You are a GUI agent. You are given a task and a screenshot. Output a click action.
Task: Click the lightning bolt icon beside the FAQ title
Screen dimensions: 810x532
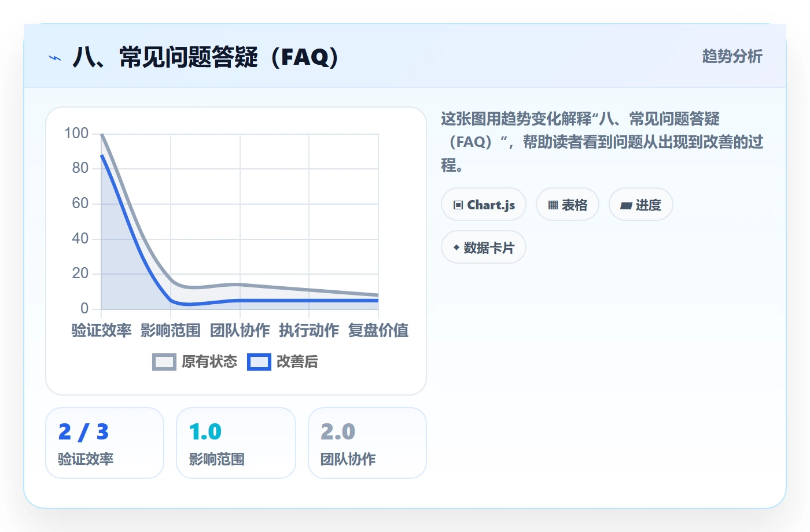(55, 58)
